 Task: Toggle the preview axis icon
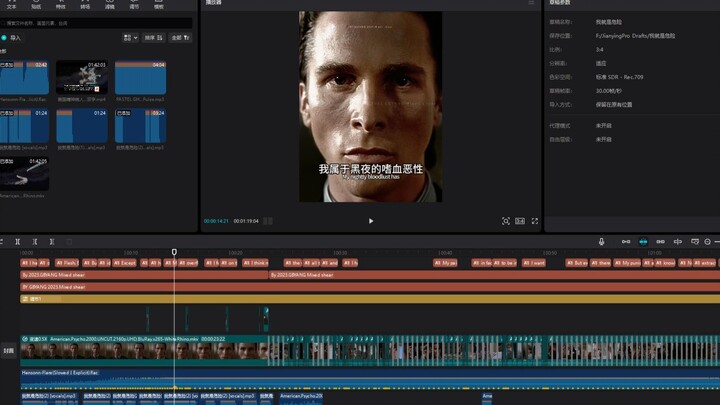pos(678,242)
